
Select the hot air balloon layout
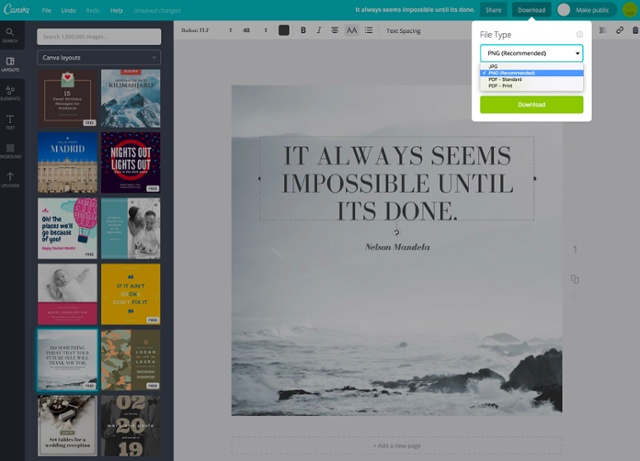point(67,228)
